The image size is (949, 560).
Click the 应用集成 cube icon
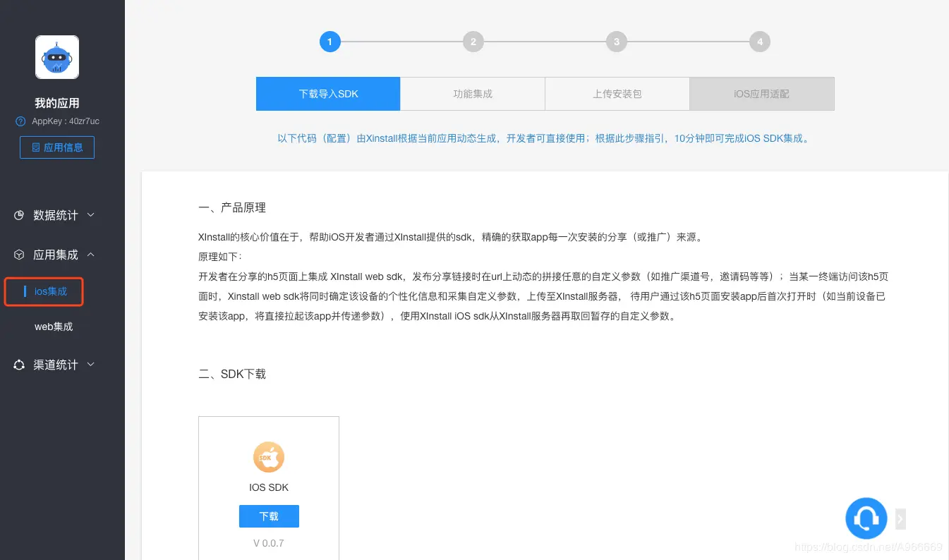(x=19, y=255)
